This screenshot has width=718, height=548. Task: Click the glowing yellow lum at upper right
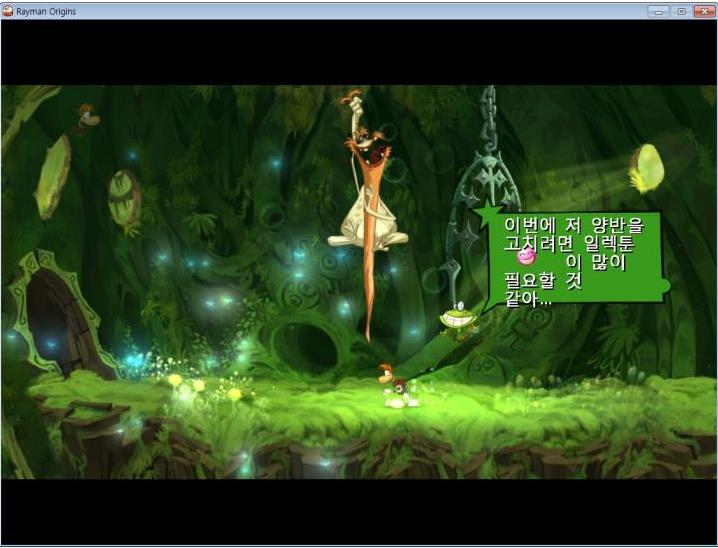coord(647,168)
